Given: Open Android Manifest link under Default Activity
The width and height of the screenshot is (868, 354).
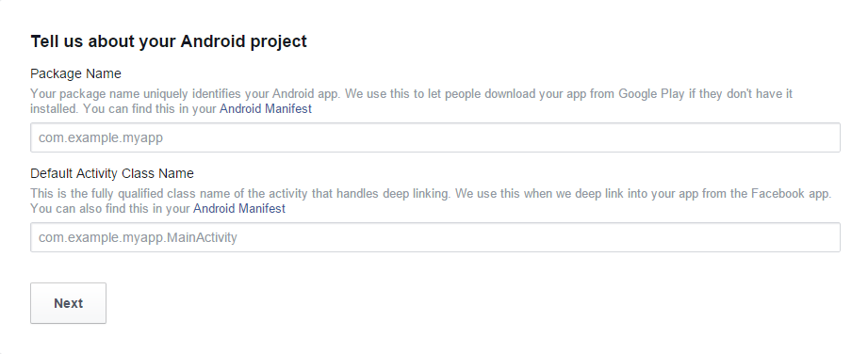Looking at the screenshot, I should (239, 208).
